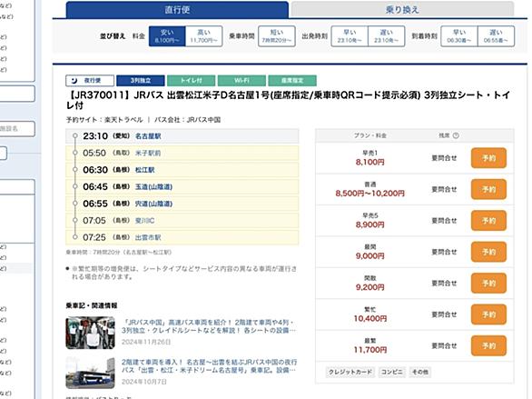Reserve the 繁忙 10,400円 plan
This screenshot has width=532, height=399.
488,314
